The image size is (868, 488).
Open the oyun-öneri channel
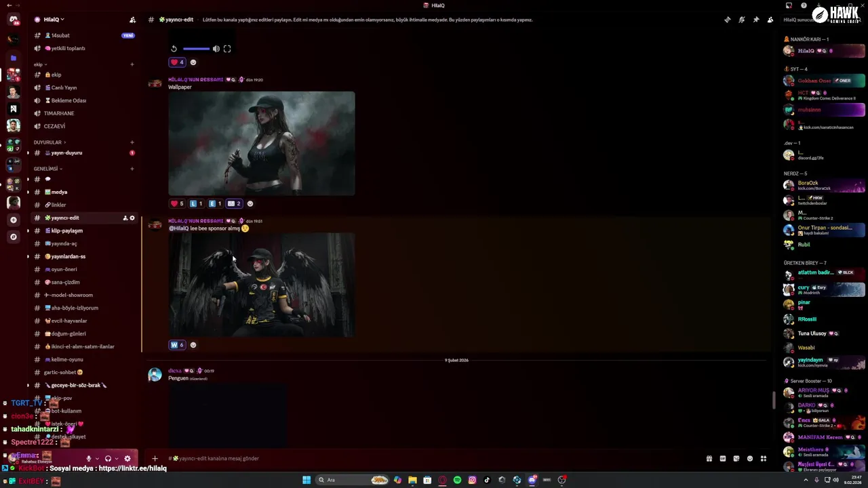click(x=85, y=269)
